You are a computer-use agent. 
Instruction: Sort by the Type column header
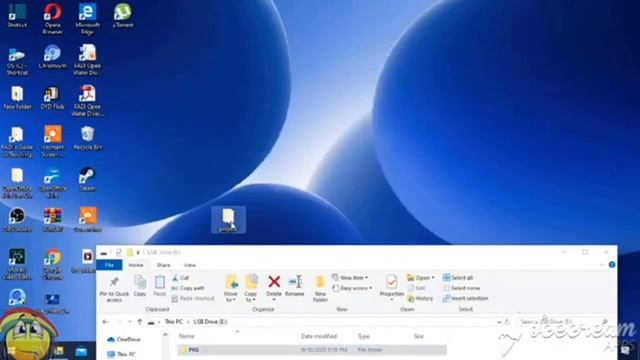coord(364,336)
